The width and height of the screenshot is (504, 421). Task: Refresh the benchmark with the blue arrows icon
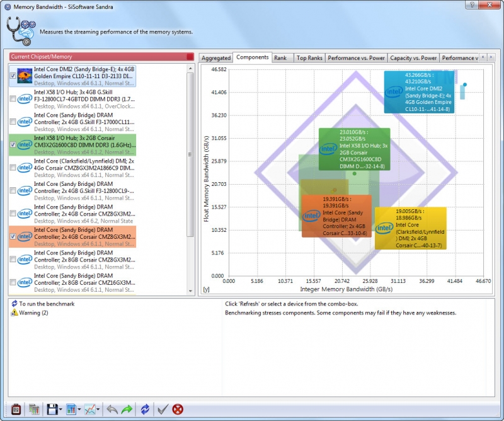coord(145,409)
